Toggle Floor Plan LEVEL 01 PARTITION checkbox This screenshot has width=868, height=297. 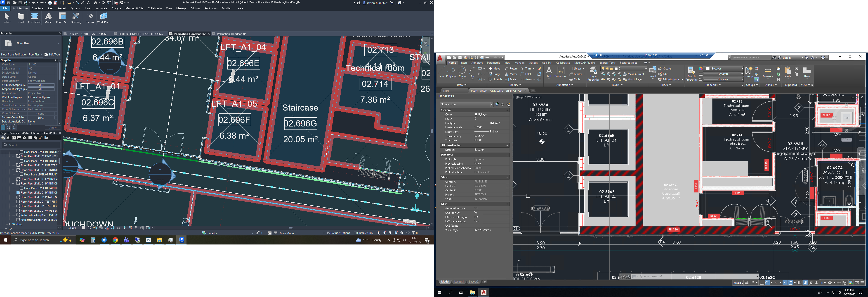pyautogui.click(x=18, y=192)
